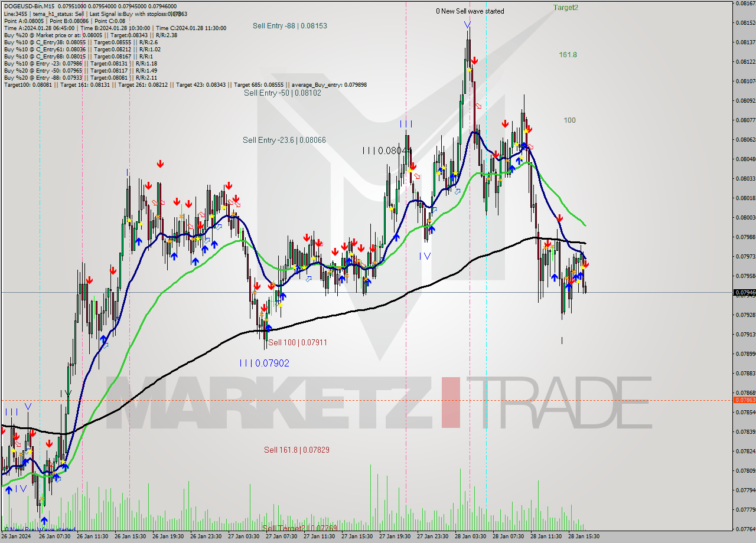Select the 'Buy %10 @ Entry -23: 0.07986' line

[x=80, y=63]
